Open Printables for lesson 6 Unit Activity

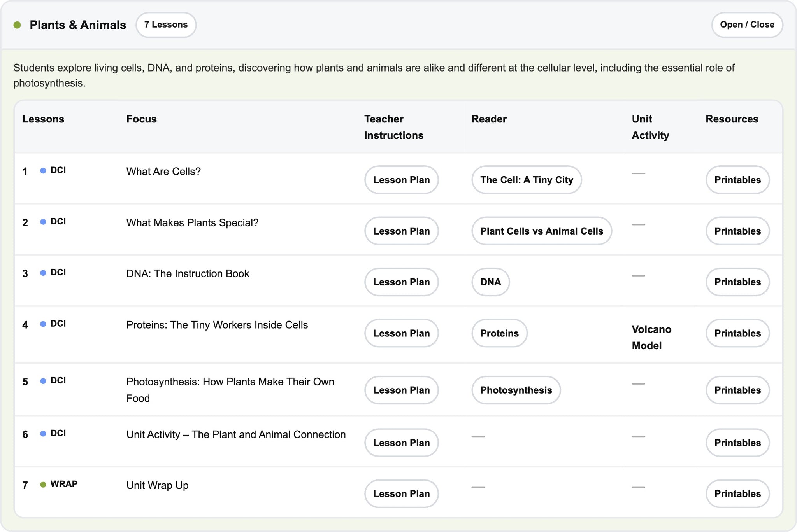737,443
